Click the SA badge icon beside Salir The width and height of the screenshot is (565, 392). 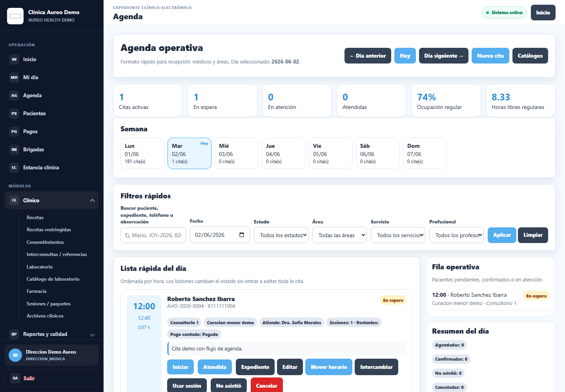click(15, 378)
